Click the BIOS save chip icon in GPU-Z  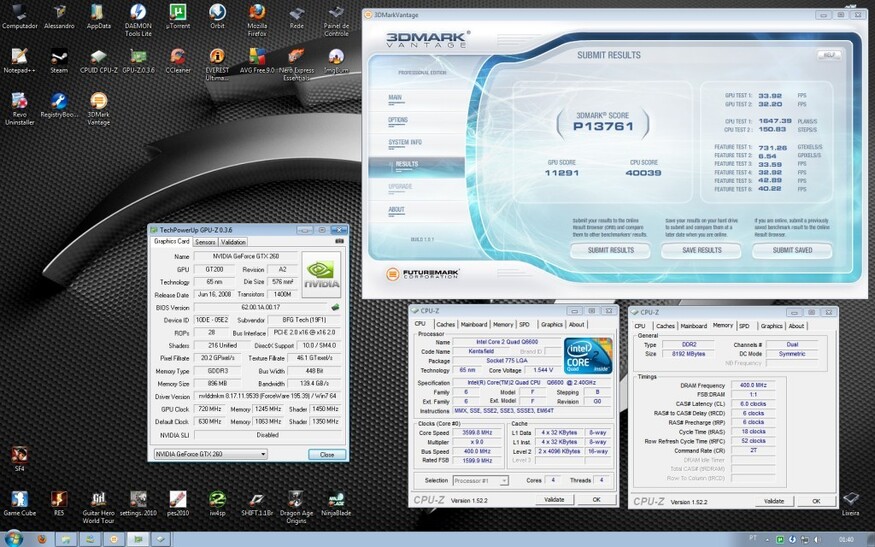click(335, 307)
